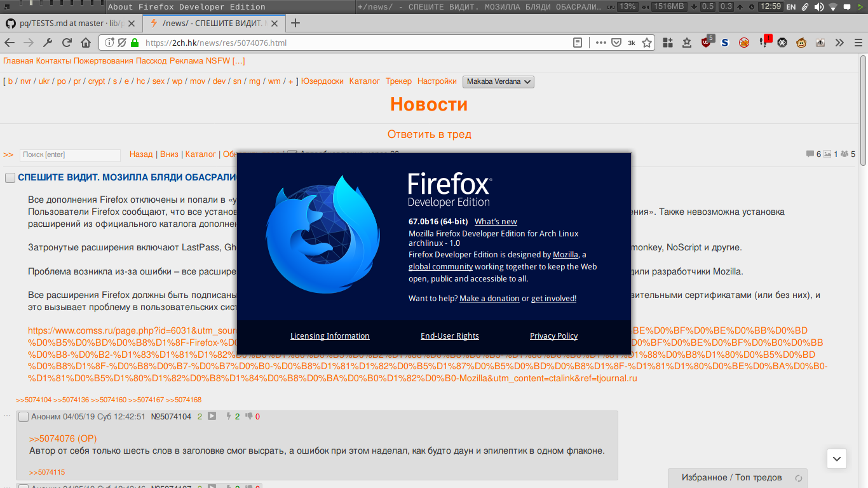The width and height of the screenshot is (868, 488).
Task: Open the add-ons grid toolbar icon
Action: tap(668, 43)
